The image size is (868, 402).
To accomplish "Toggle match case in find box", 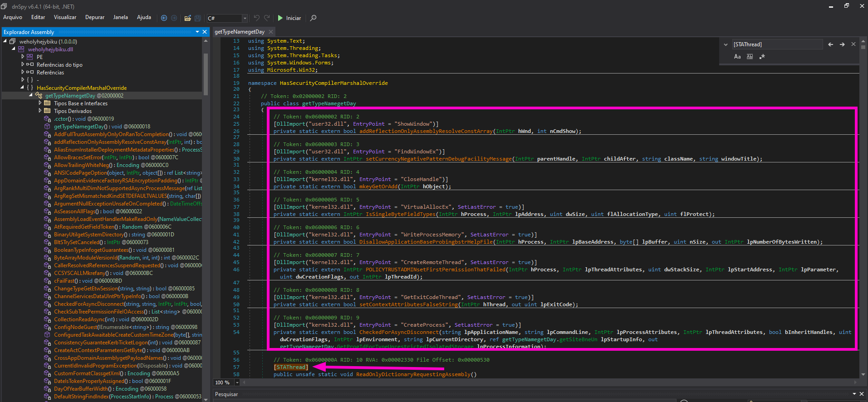I will (737, 57).
